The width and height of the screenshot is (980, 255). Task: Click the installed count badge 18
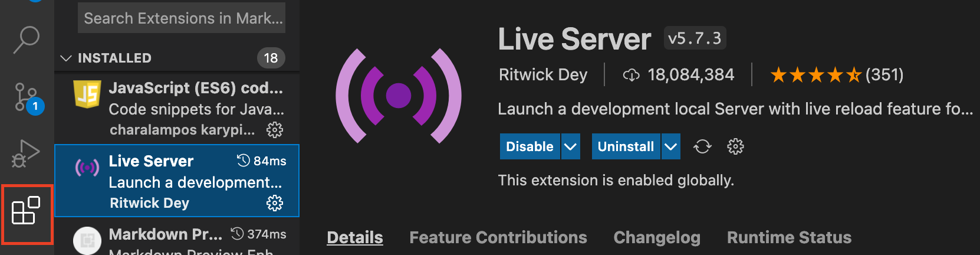point(271,58)
